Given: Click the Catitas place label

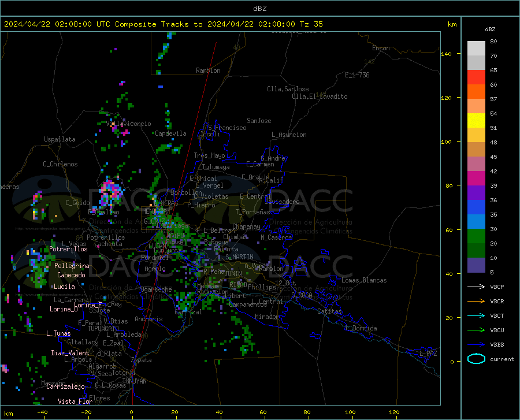Looking at the screenshot, I should (329, 311).
